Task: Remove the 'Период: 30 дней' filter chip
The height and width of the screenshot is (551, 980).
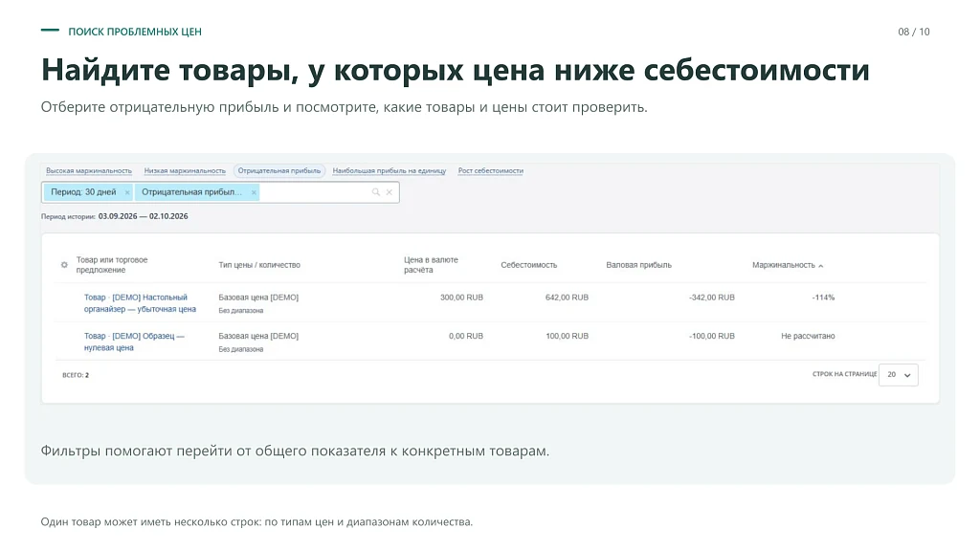Action: [127, 192]
